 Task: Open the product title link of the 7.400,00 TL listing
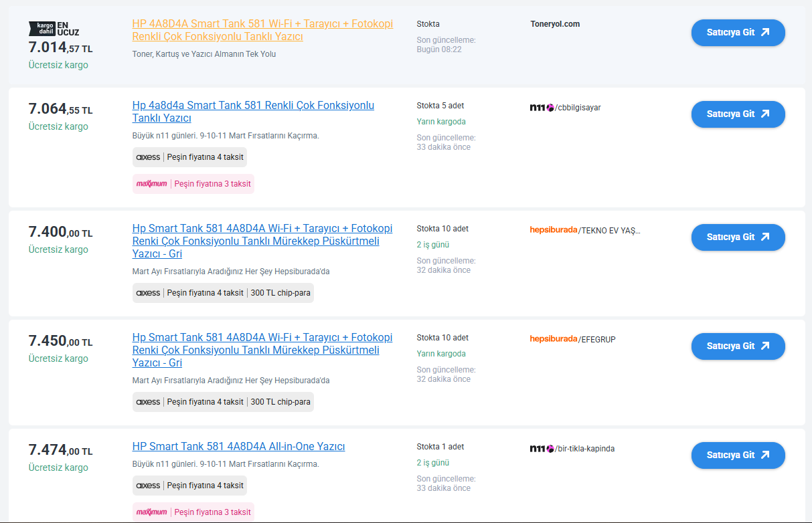pos(262,241)
